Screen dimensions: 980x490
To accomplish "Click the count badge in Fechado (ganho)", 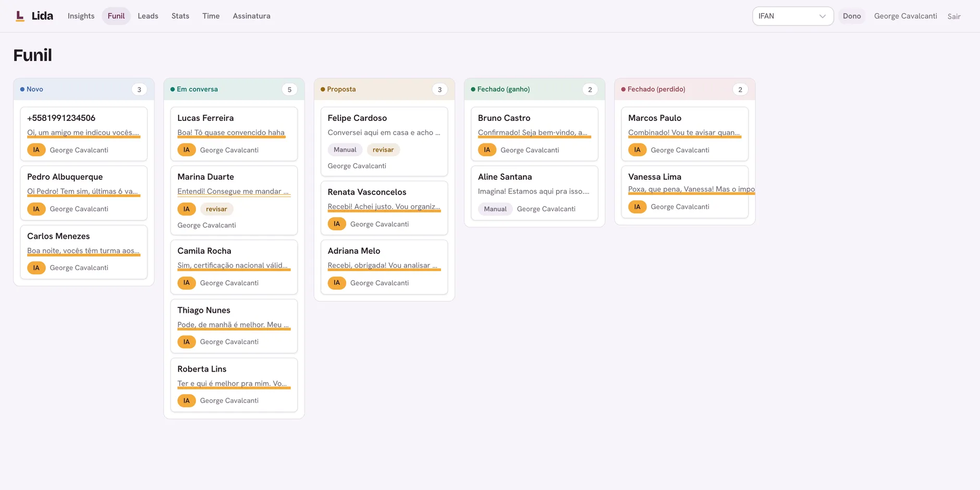I will point(590,90).
